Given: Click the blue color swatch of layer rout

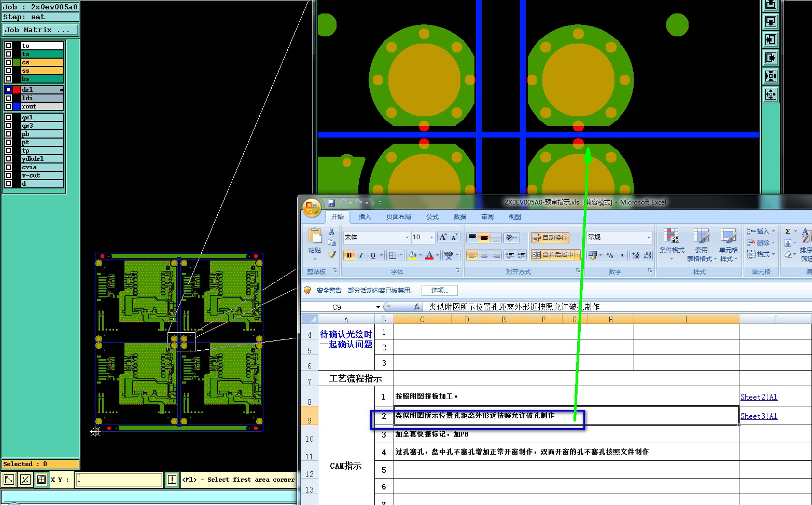Looking at the screenshot, I should [x=17, y=106].
